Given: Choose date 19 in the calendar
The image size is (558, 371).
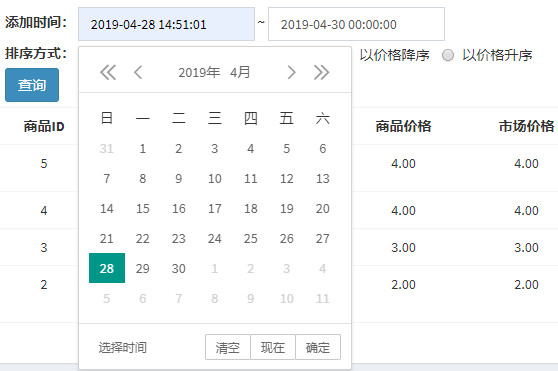Looking at the screenshot, I should point(287,208).
